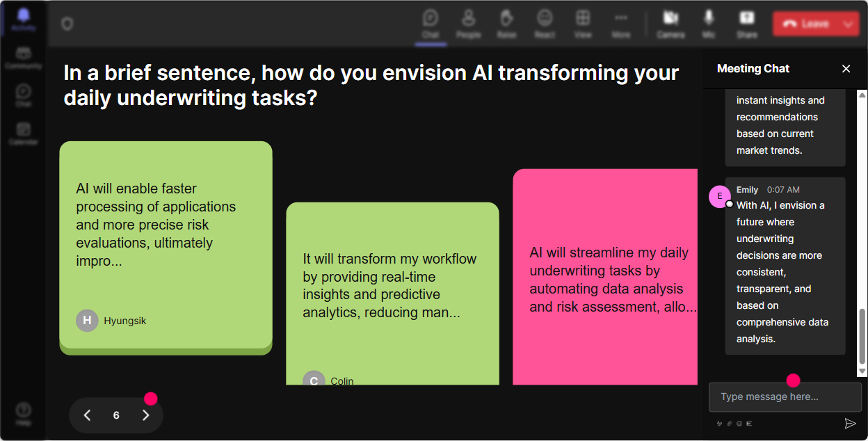Click the Meeting Chat panel title
Viewport: 868px width, 441px height.
click(753, 68)
